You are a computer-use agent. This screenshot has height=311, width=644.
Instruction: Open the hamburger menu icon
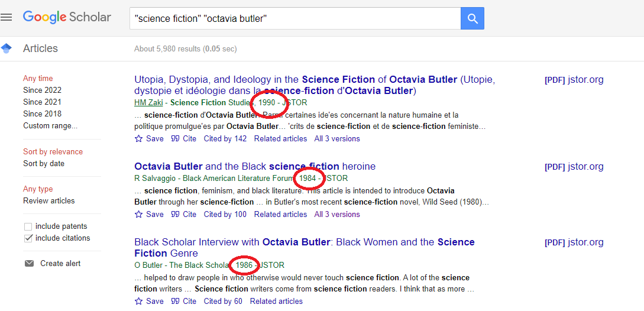pyautogui.click(x=6, y=17)
